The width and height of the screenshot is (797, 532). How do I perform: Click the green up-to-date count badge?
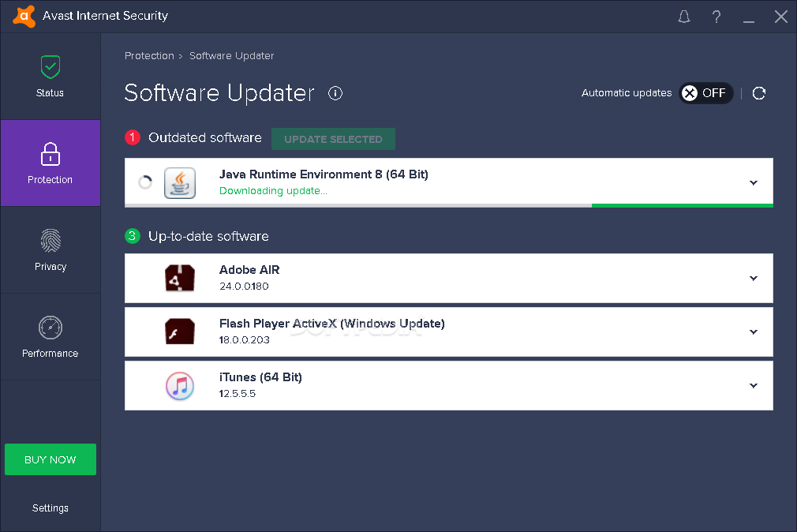133,236
